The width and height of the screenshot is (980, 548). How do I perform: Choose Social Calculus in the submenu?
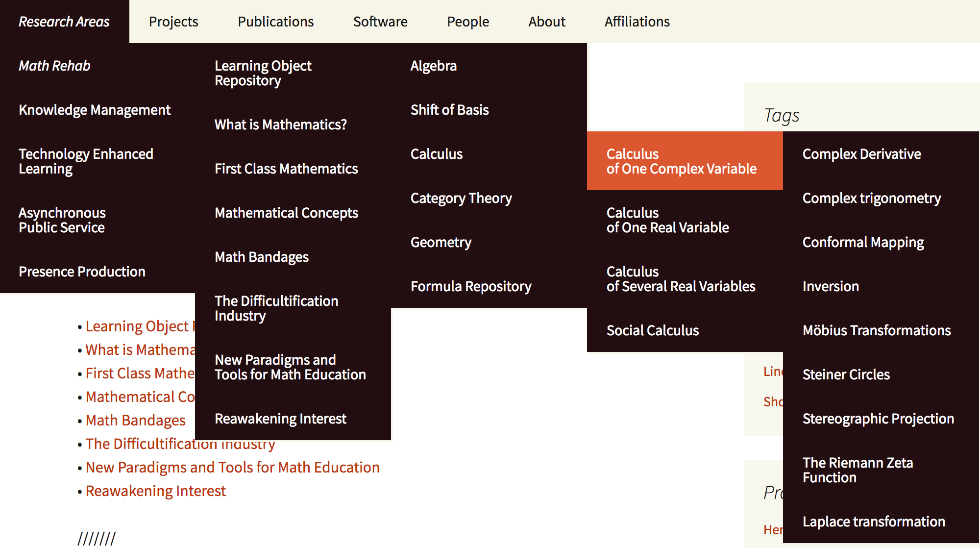(653, 330)
